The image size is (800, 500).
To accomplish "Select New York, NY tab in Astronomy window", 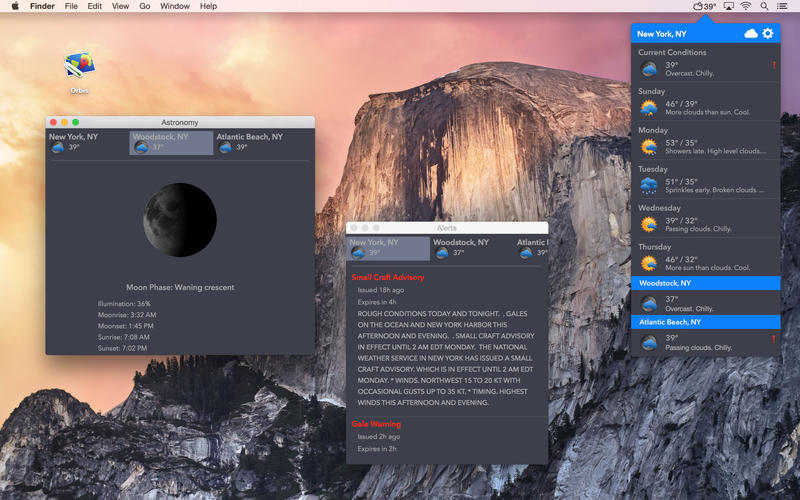I will [74, 142].
